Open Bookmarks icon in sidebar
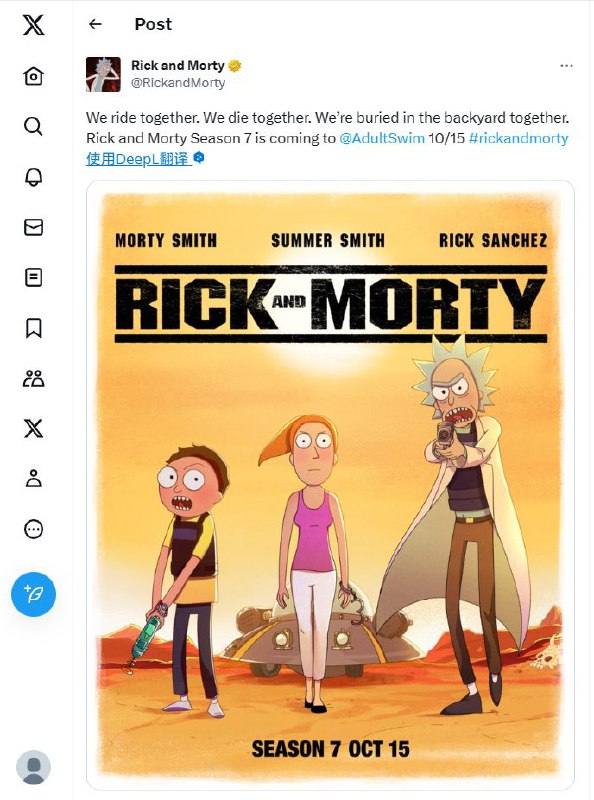The width and height of the screenshot is (594, 800). point(34,328)
